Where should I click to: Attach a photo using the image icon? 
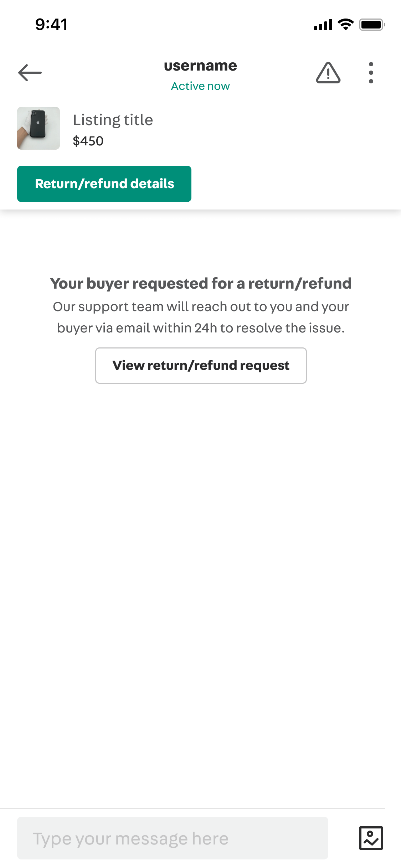coord(371,838)
